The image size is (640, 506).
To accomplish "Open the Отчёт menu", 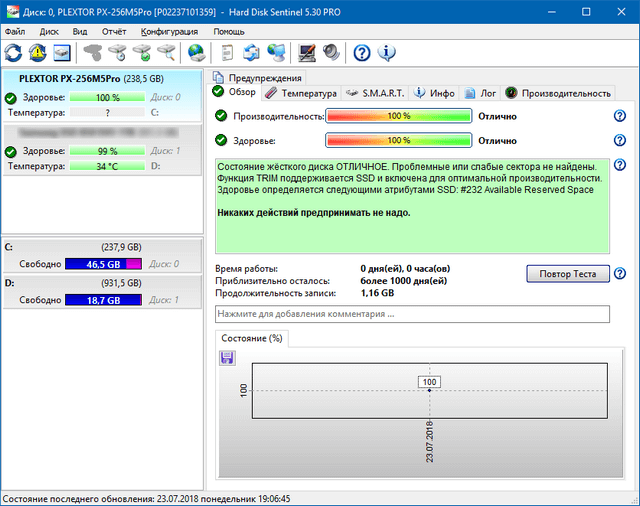I will tap(113, 31).
